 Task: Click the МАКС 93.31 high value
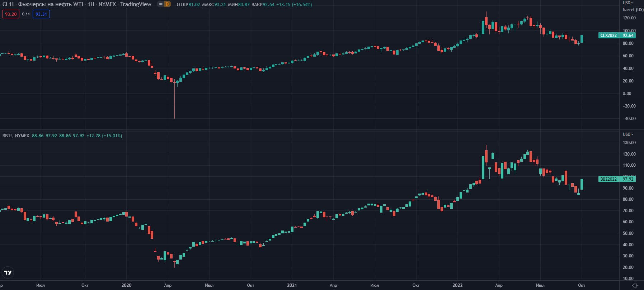click(214, 5)
